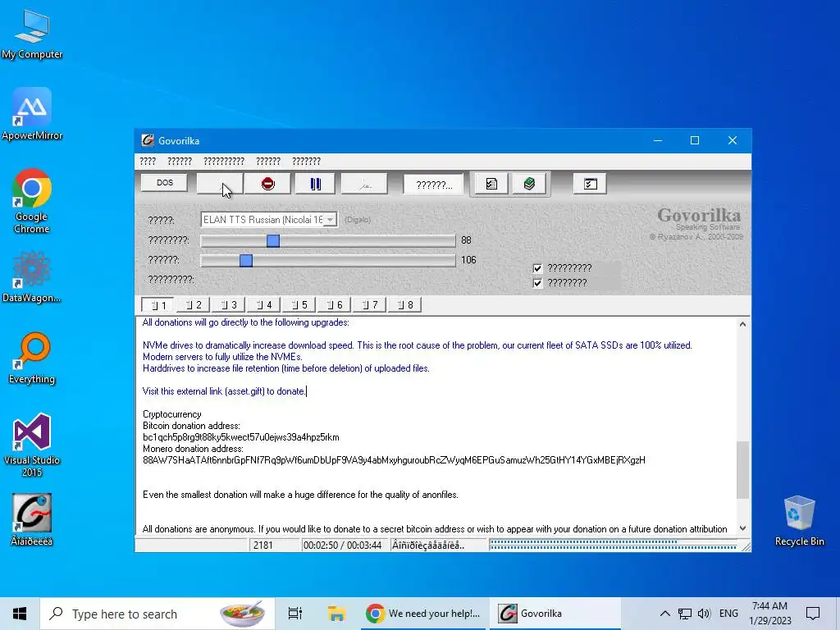
Task: Click the line starting "Even the smallest donation"
Action: pos(300,495)
